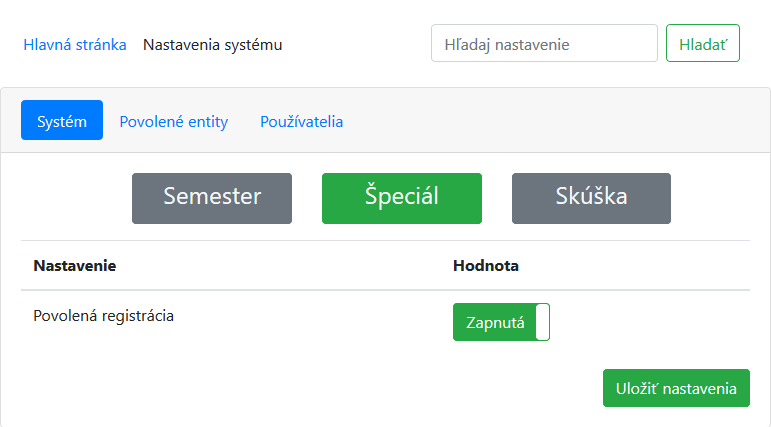771x427 pixels.
Task: Activate the blue highlighted Systém pill
Action: click(62, 120)
